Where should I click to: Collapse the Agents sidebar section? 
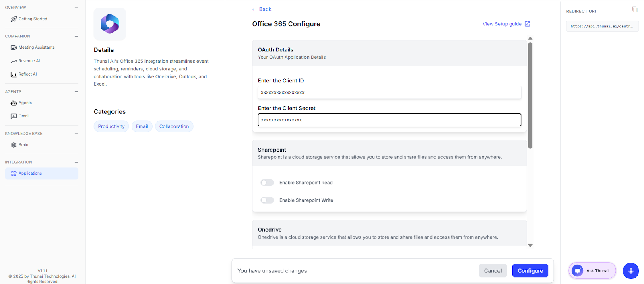76,92
